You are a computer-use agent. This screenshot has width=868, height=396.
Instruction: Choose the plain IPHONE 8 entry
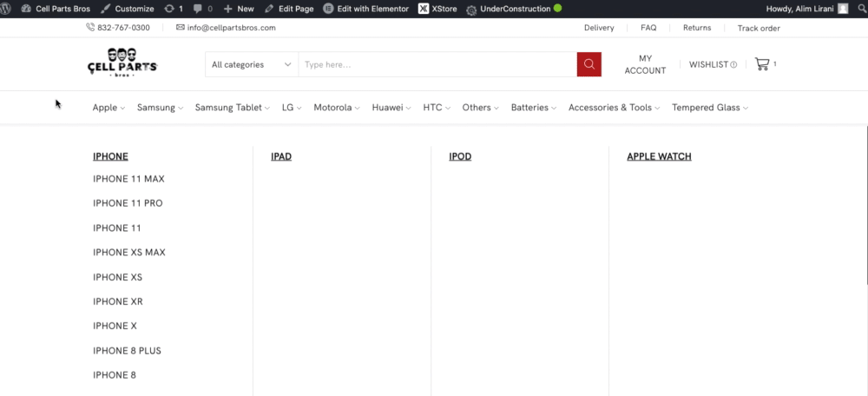[115, 375]
